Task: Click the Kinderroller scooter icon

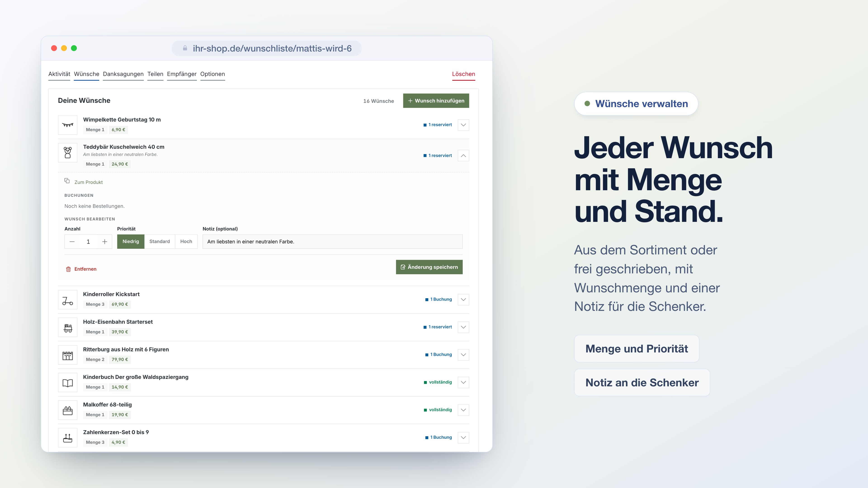Action: (68, 300)
